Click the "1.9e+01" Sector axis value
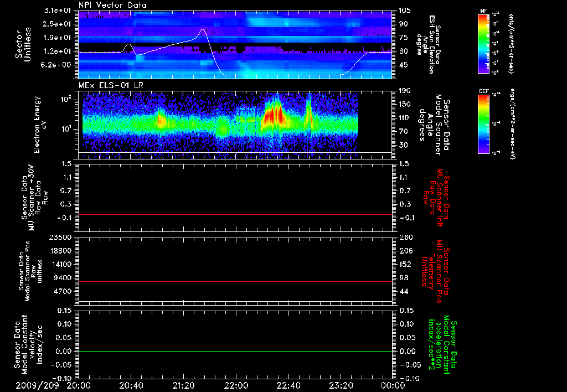Screen dimensions: 567x392 tap(58, 38)
